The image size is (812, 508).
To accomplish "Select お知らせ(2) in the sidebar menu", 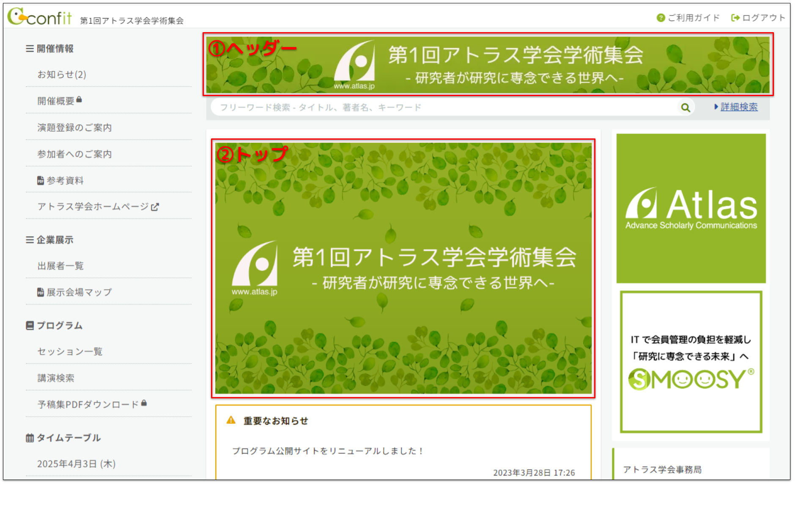I will pyautogui.click(x=62, y=74).
